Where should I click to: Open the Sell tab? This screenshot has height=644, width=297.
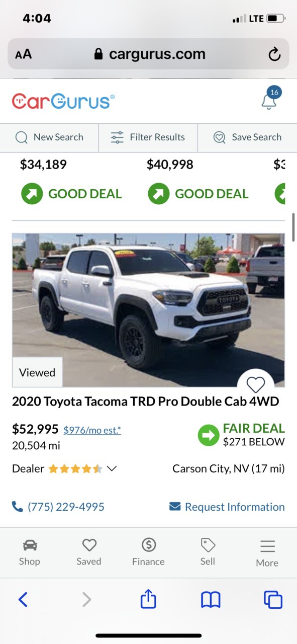click(x=208, y=552)
